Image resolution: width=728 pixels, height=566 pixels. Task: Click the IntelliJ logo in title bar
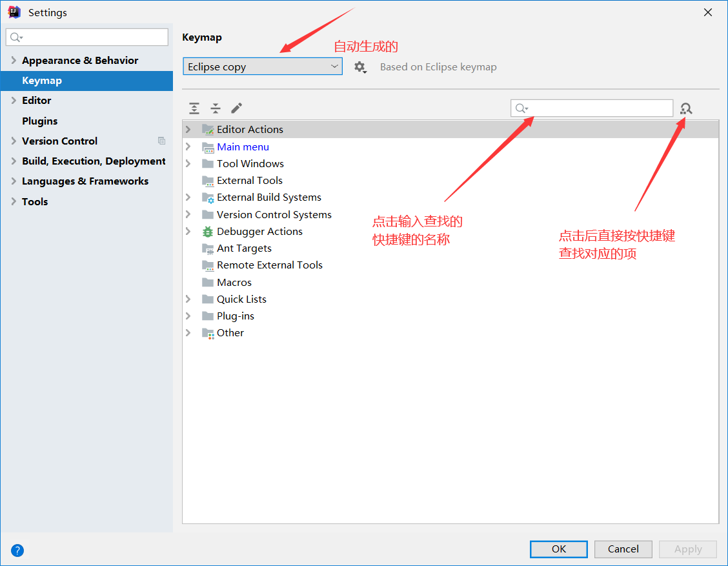point(14,12)
